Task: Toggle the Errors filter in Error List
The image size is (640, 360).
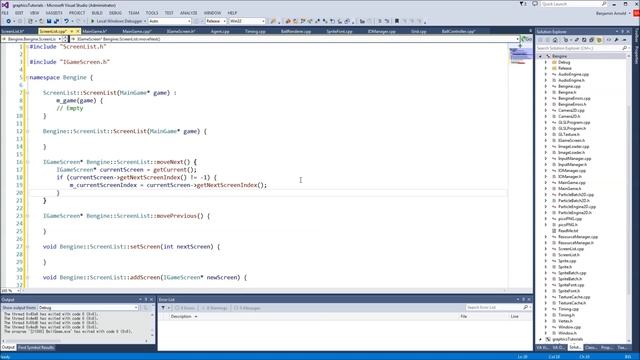Action: (x=185, y=308)
